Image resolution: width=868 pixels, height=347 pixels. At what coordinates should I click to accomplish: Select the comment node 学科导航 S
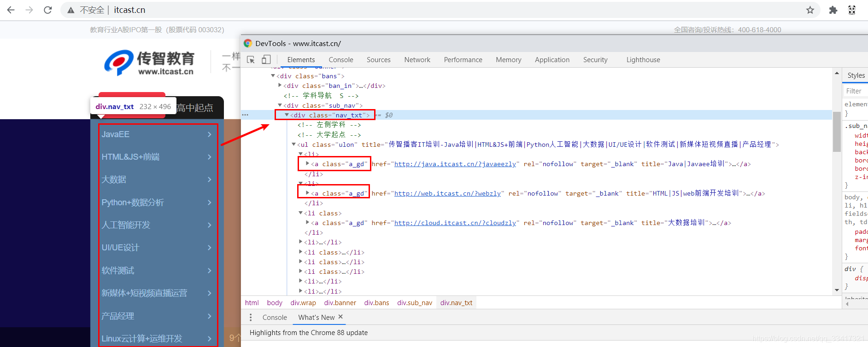tap(321, 96)
